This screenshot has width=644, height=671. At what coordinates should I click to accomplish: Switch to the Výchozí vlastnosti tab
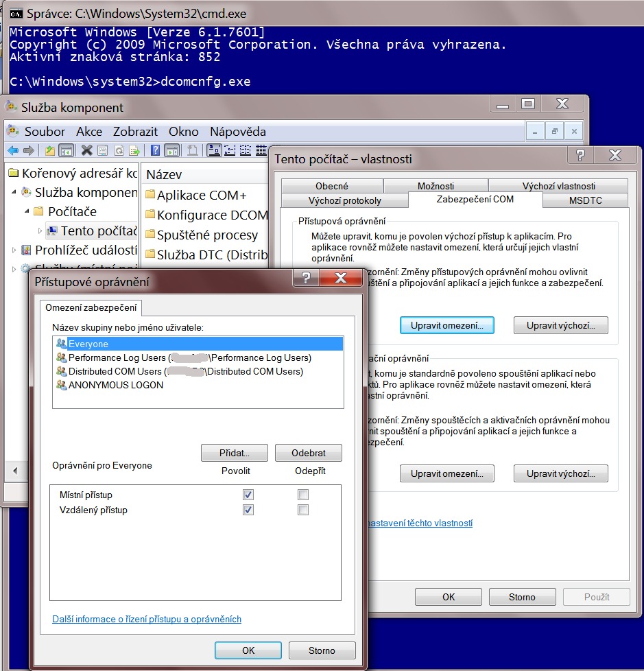pyautogui.click(x=558, y=186)
